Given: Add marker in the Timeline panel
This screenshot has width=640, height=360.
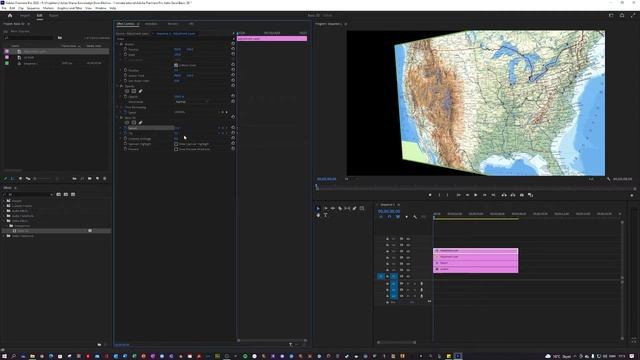Looking at the screenshot, I should (x=406, y=217).
